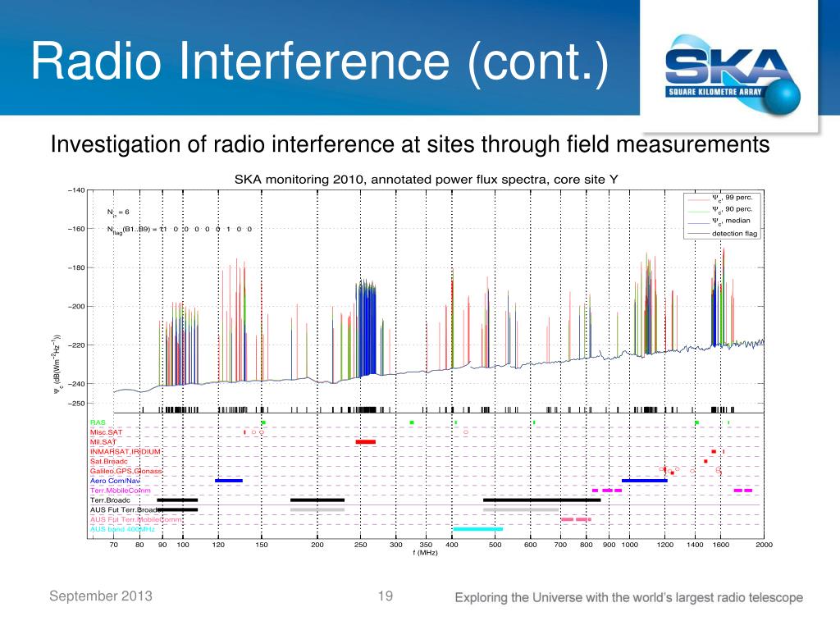Click x-axis tick label "1000"

(629, 545)
